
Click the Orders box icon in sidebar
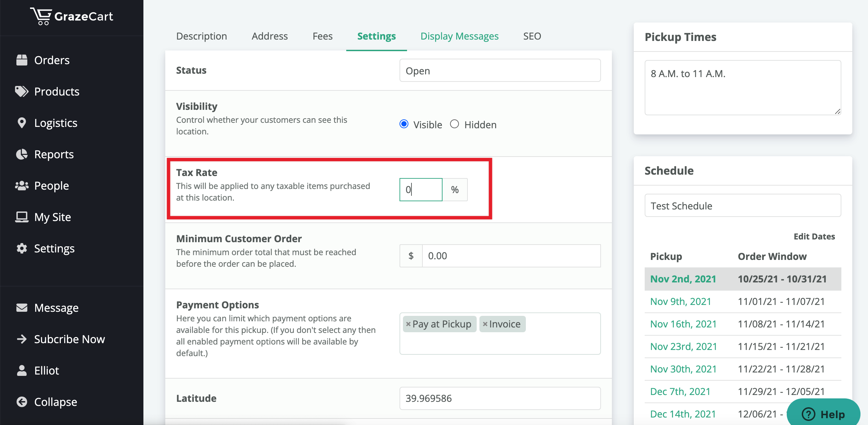(22, 60)
